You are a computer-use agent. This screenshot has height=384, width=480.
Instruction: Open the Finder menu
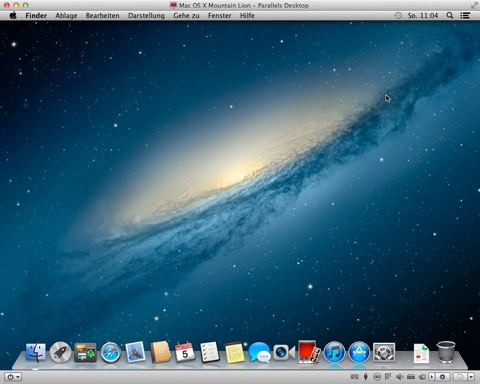pyautogui.click(x=36, y=16)
